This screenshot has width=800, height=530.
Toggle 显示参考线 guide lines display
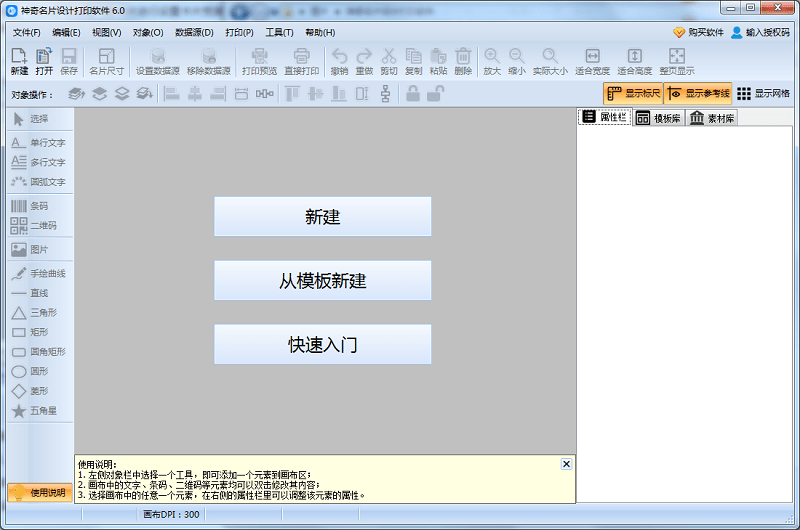pyautogui.click(x=698, y=94)
